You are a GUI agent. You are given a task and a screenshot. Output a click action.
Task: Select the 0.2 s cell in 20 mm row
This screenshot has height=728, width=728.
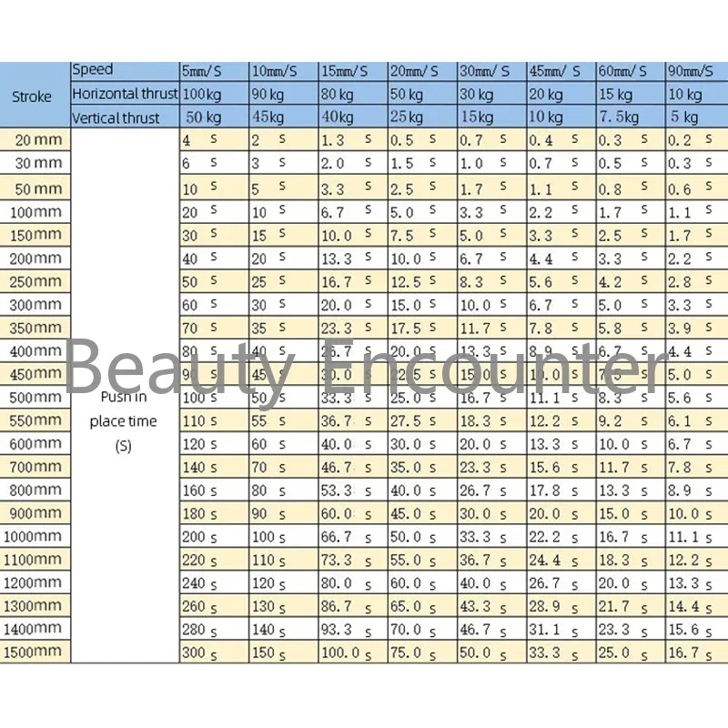697,139
